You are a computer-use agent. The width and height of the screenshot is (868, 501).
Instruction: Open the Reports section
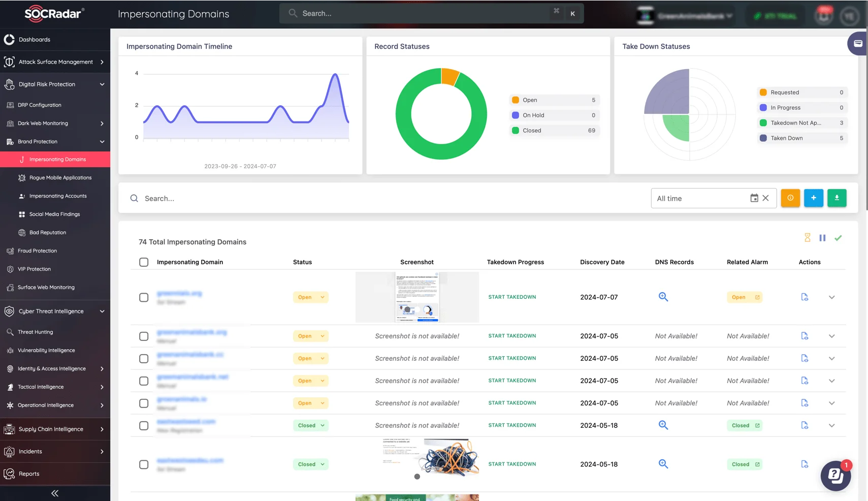click(x=55, y=474)
